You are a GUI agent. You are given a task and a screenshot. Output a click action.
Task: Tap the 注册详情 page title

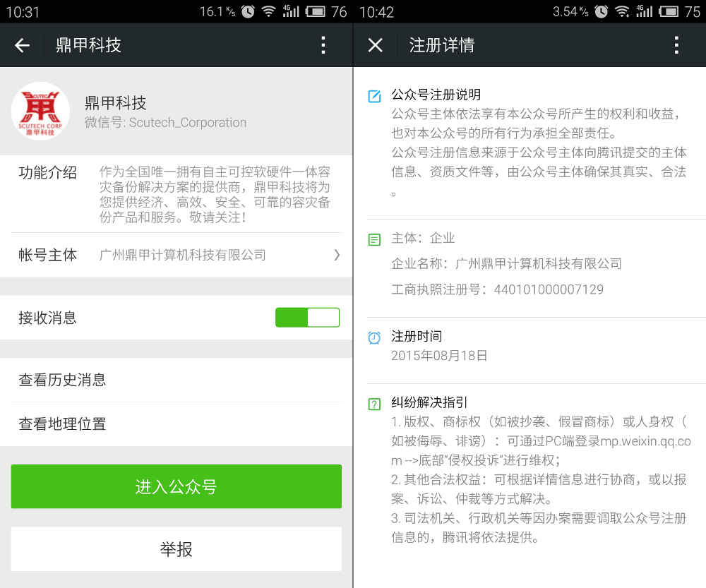click(x=442, y=45)
